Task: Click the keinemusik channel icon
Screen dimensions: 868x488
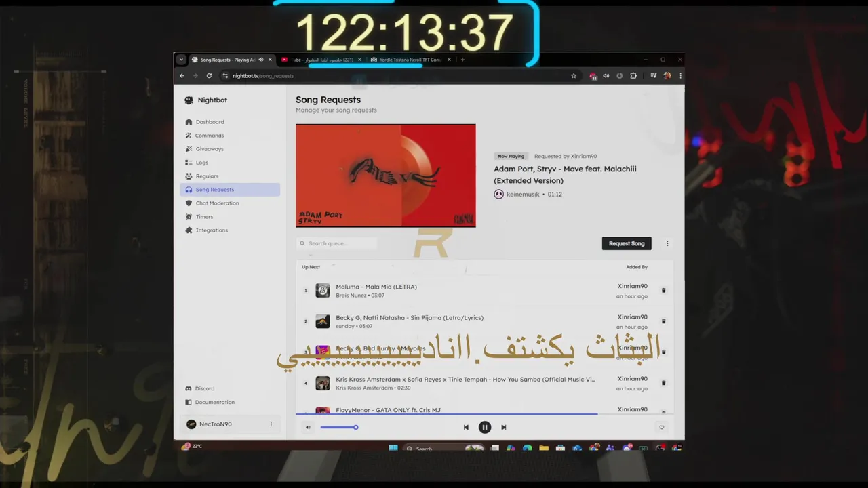Action: tap(499, 194)
